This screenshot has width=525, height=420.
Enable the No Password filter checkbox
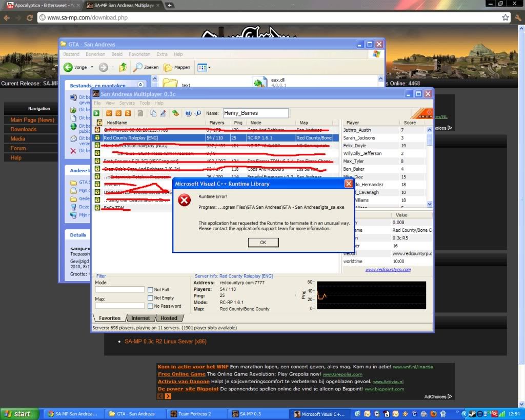[150, 306]
